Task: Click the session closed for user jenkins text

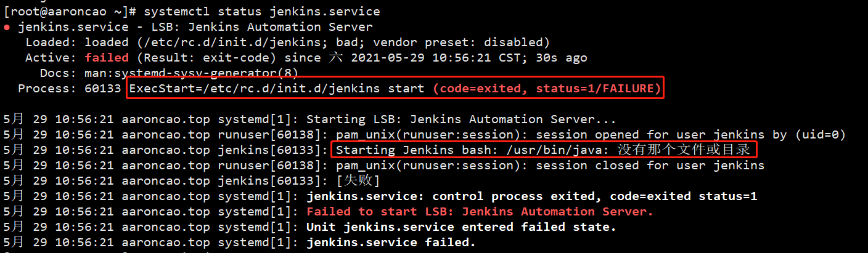Action: [x=650, y=166]
